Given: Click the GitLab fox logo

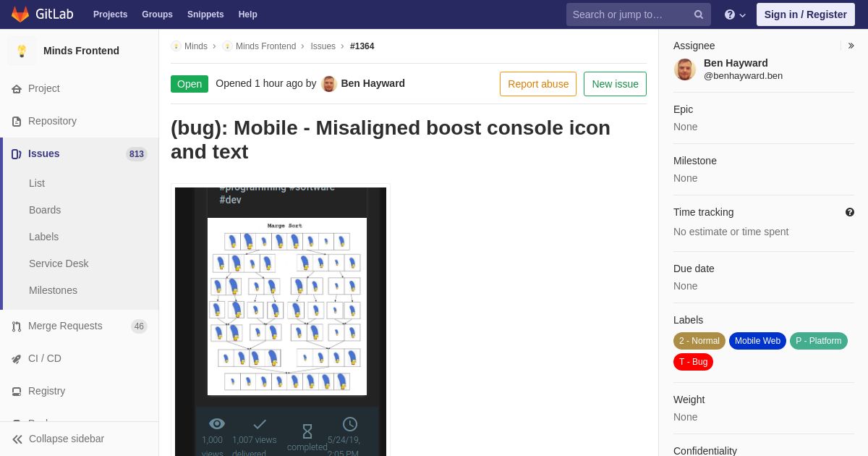Looking at the screenshot, I should [20, 14].
